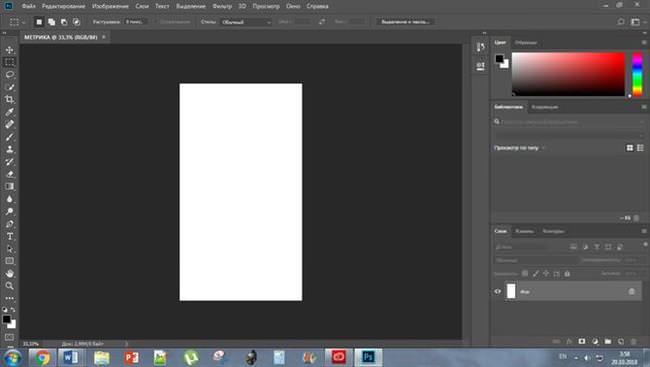Toggle lock all padlock in Layers panel
The height and width of the screenshot is (367, 650).
pos(567,274)
